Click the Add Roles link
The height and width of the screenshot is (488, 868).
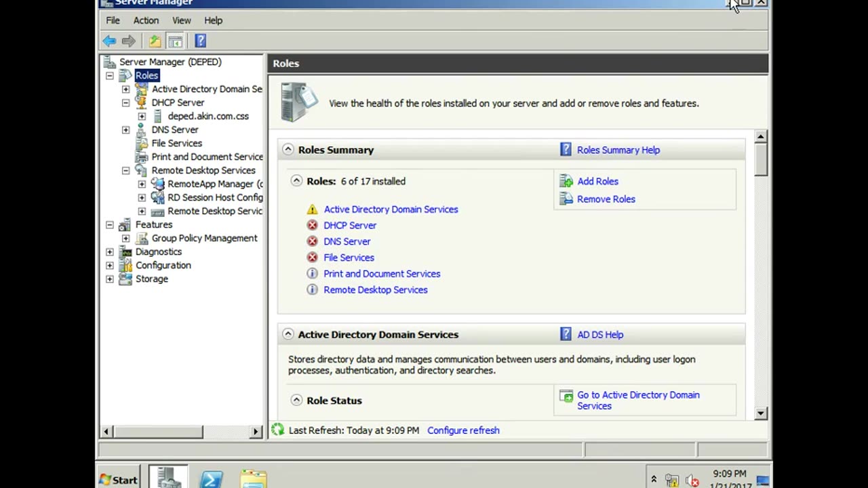point(597,181)
